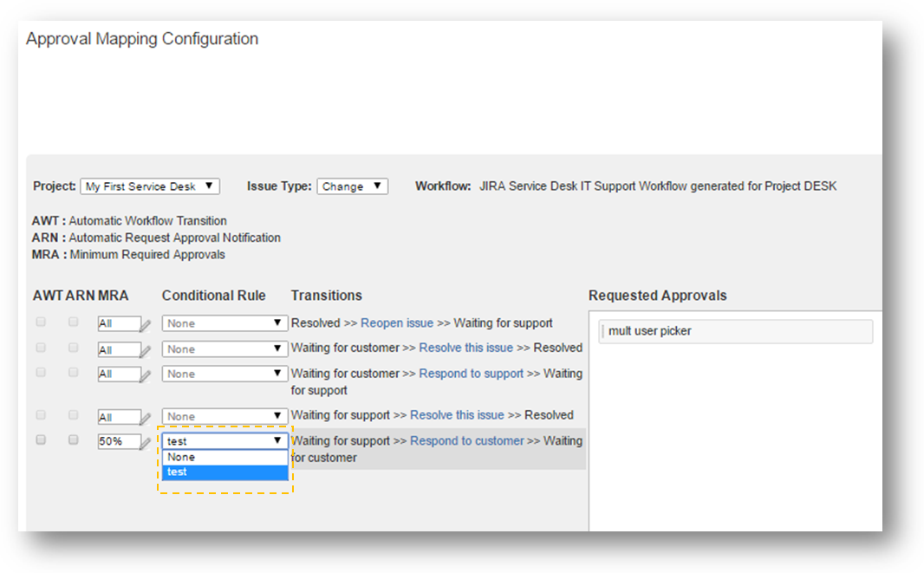Click the MRA pencil icon in Waiting for support to Resolved row
Screen dimensions: 924x573
click(146, 417)
